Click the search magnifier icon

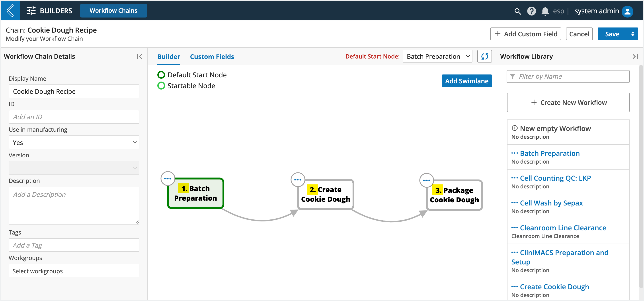(x=517, y=11)
